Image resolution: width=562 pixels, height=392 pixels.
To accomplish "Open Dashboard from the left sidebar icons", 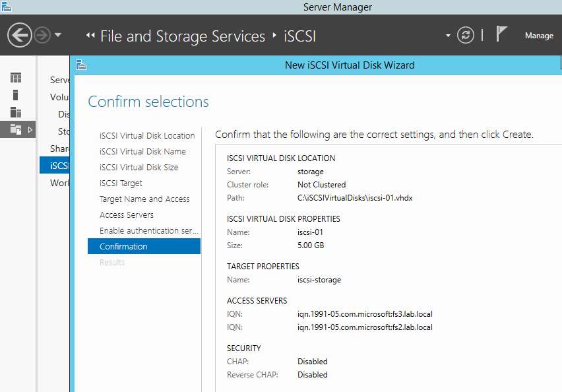I will 16,78.
